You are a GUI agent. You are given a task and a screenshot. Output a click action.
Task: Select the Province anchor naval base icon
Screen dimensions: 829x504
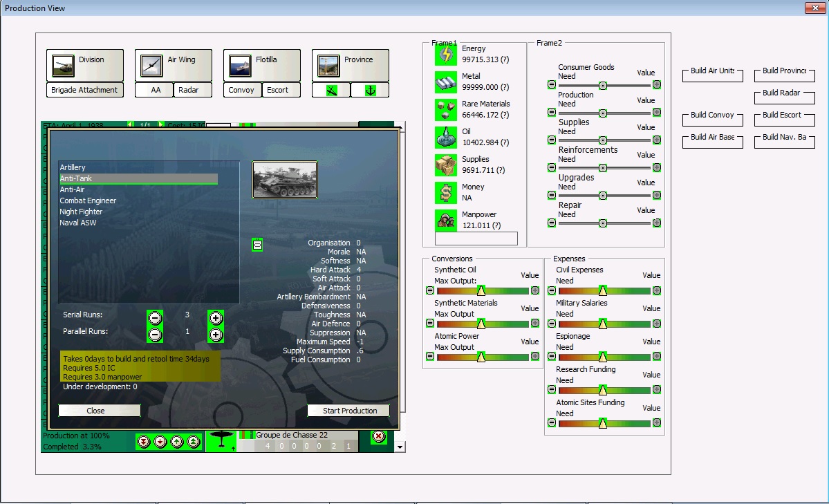click(370, 91)
